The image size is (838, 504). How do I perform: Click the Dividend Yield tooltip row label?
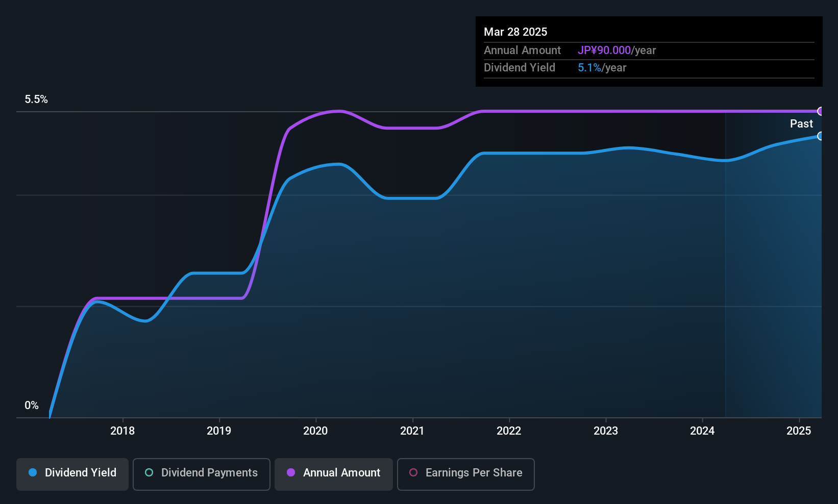[520, 68]
